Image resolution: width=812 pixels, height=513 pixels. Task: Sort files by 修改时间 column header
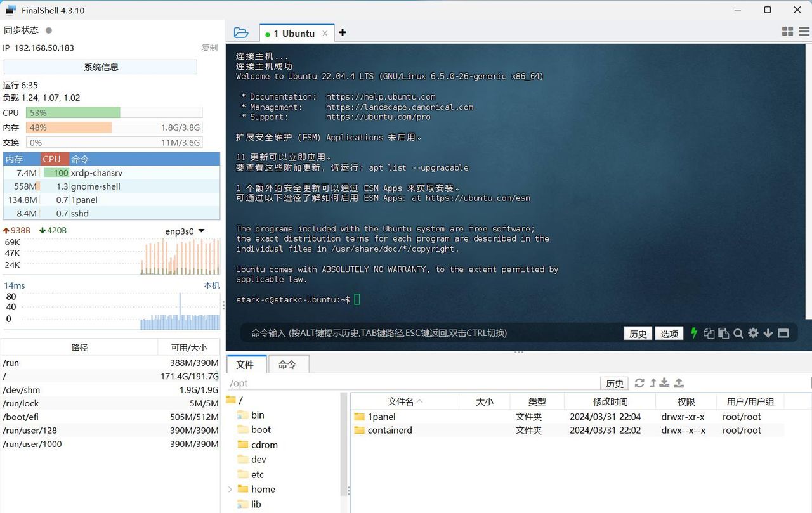[x=610, y=401]
